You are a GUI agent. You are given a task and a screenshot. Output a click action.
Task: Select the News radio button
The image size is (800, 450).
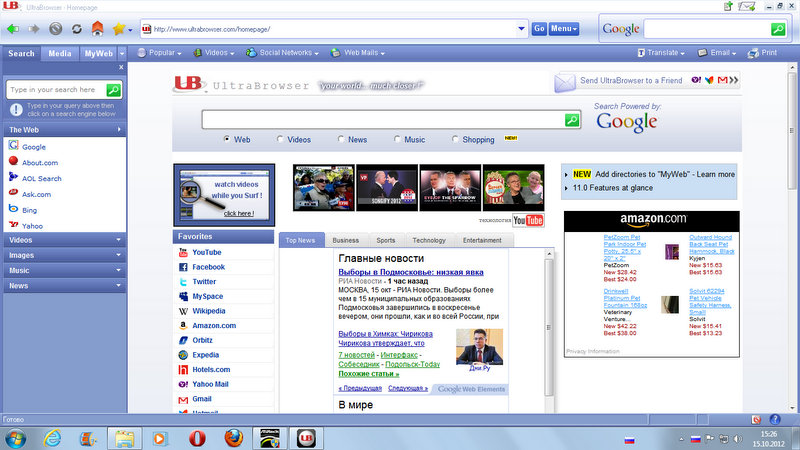(341, 139)
